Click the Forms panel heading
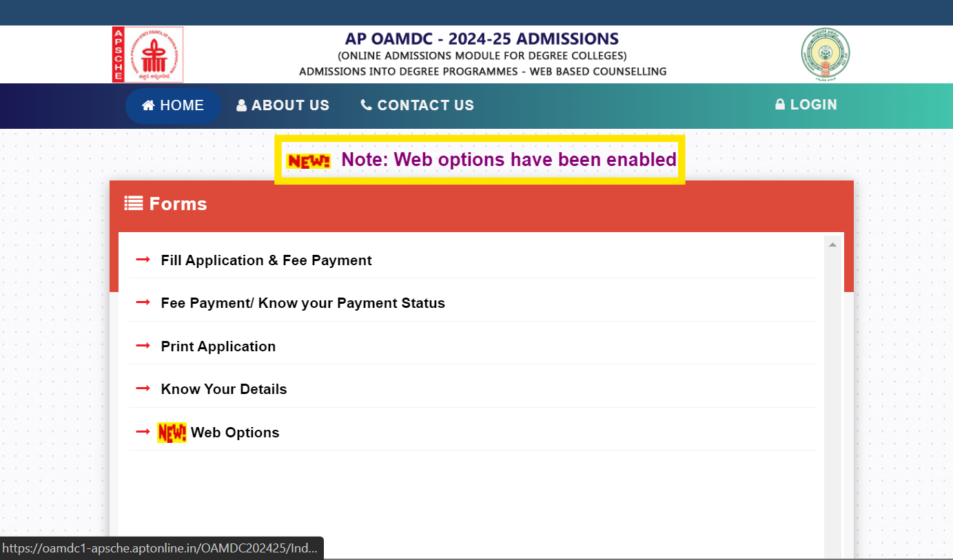This screenshot has width=953, height=560. (x=178, y=204)
